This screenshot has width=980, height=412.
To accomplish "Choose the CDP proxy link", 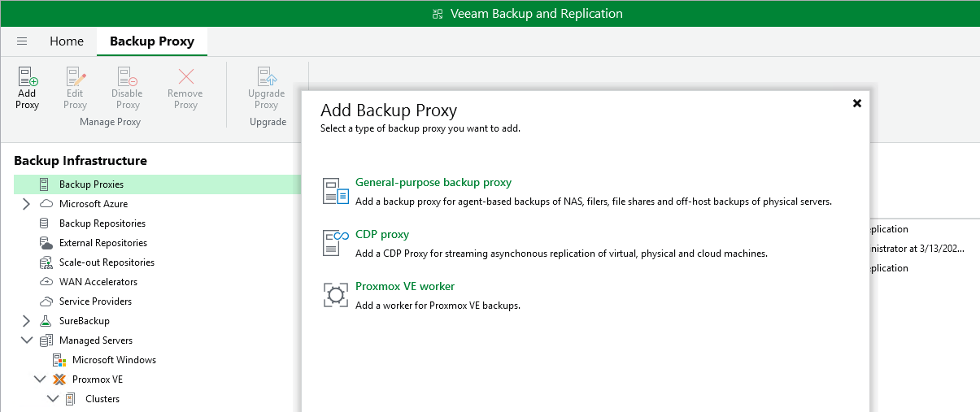I will [x=382, y=235].
